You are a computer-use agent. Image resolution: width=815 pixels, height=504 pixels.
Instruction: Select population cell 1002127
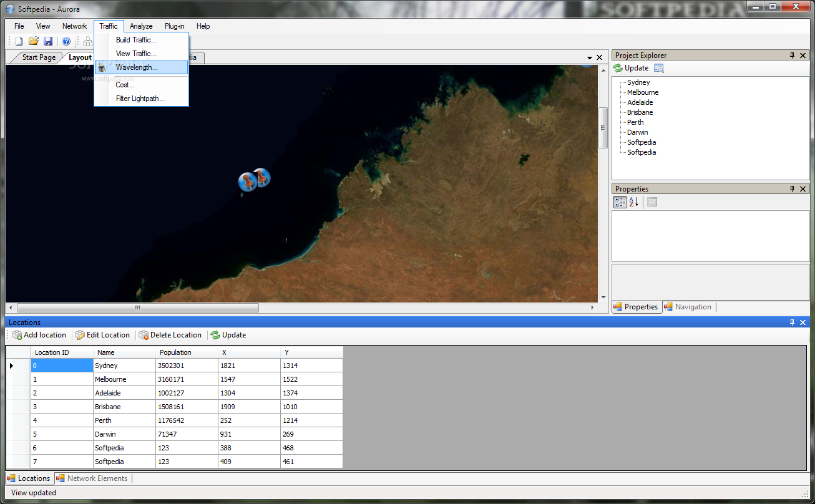tap(187, 393)
